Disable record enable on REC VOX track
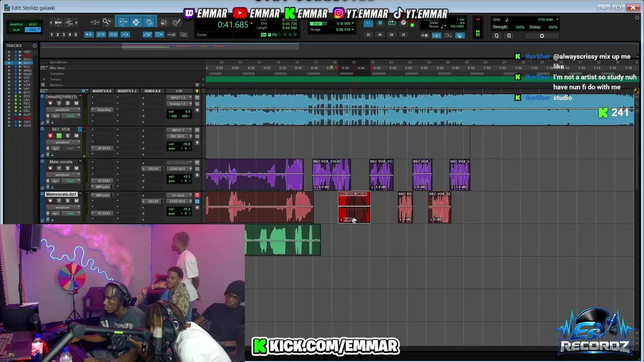Image resolution: width=644 pixels, height=362 pixels. click(50, 136)
